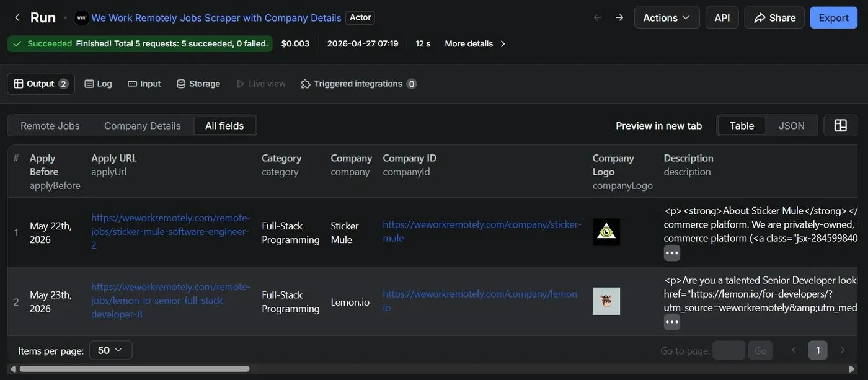
Task: Switch to the Log tab
Action: click(x=98, y=84)
